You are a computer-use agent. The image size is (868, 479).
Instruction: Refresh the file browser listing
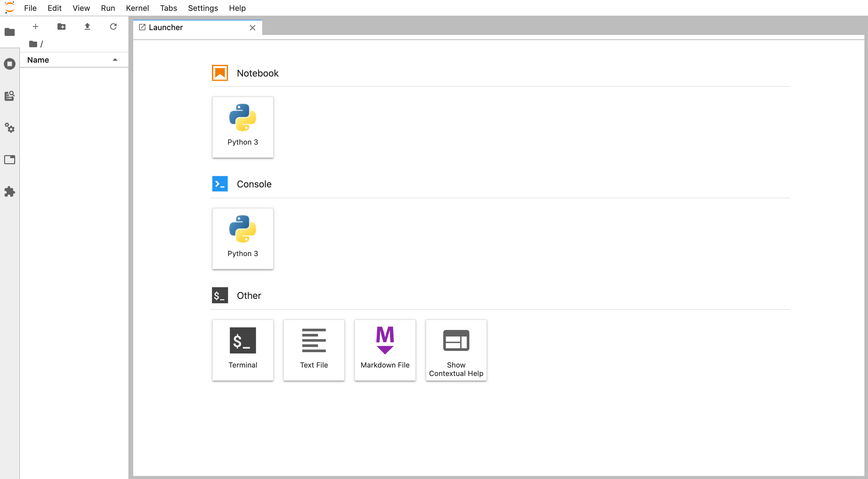[113, 27]
